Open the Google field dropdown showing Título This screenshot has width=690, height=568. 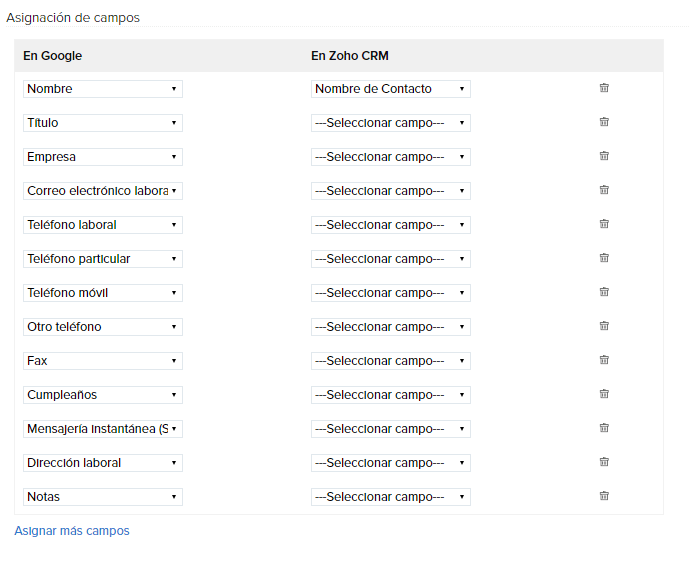(102, 123)
